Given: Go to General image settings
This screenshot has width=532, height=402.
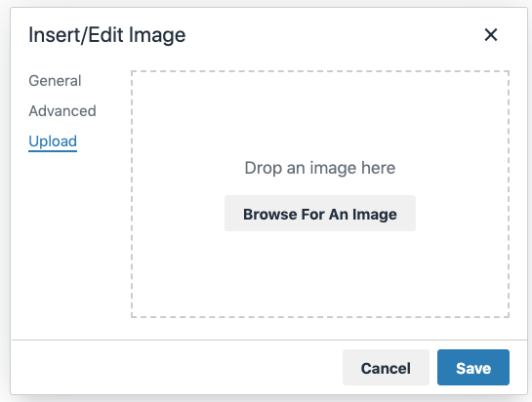Looking at the screenshot, I should (55, 81).
